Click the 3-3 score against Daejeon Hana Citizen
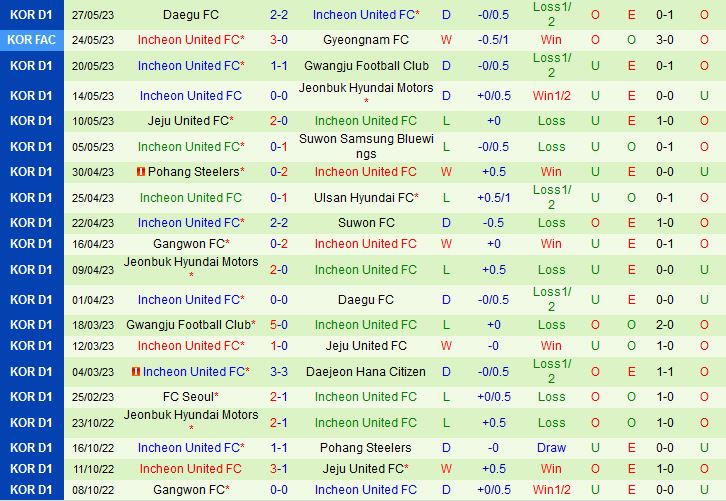Viewport: 726px width, 501px height. (x=279, y=372)
